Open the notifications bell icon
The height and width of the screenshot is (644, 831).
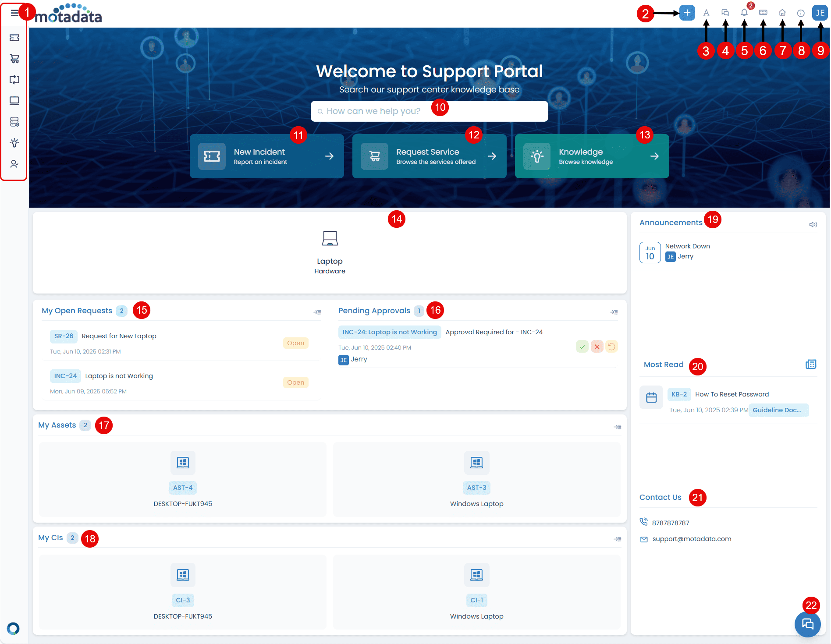click(744, 13)
